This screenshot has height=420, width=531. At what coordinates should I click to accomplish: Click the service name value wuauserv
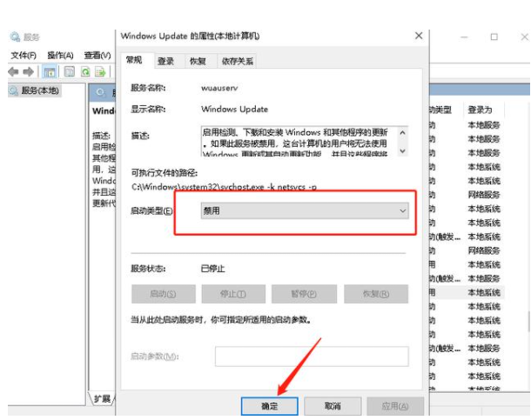point(219,89)
